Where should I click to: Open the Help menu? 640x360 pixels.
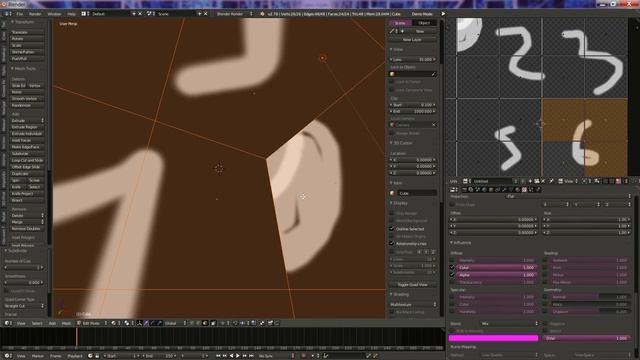[71, 14]
